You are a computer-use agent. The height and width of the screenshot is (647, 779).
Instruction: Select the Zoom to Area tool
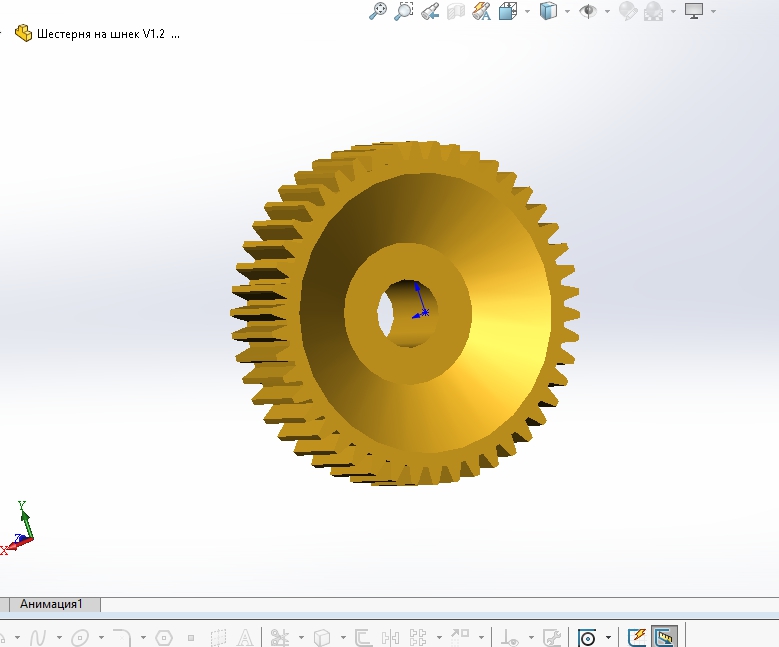tap(404, 11)
